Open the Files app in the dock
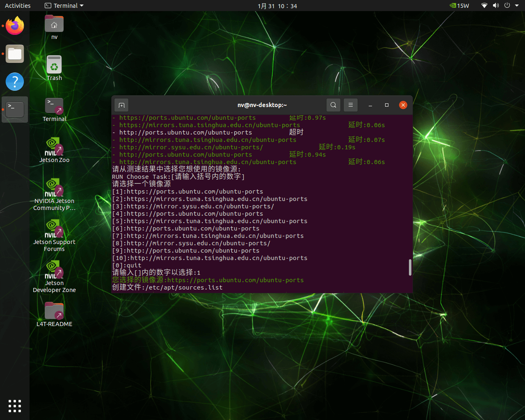 (x=15, y=54)
